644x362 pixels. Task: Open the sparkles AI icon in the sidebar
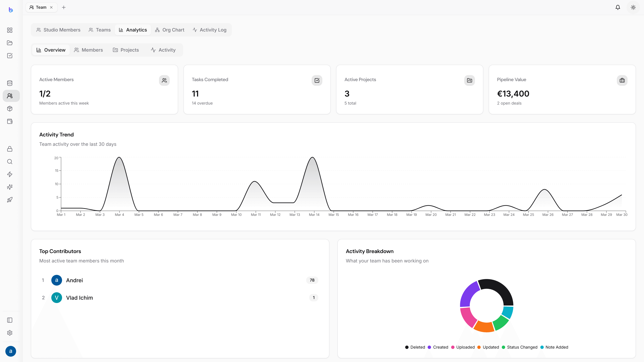pyautogui.click(x=10, y=187)
